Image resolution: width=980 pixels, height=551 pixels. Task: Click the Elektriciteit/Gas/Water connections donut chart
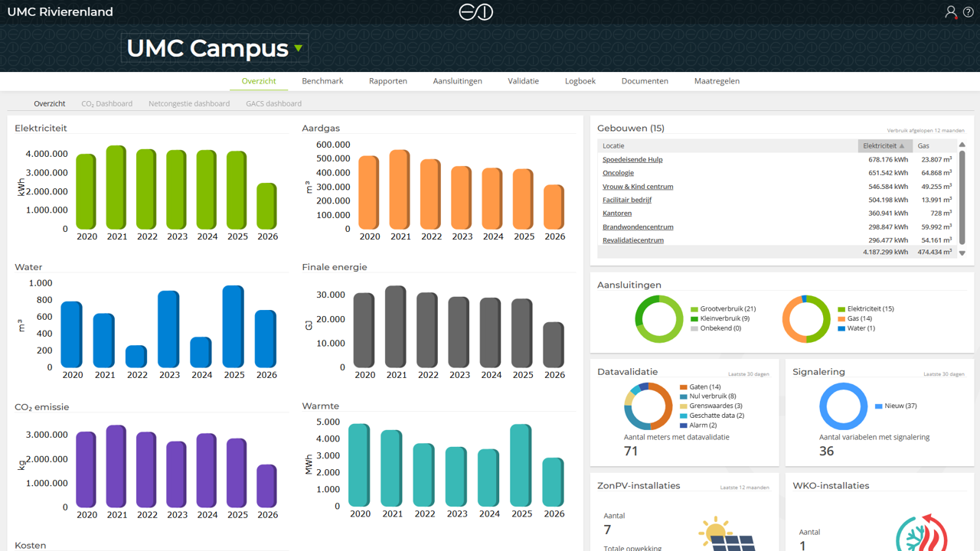click(x=806, y=318)
